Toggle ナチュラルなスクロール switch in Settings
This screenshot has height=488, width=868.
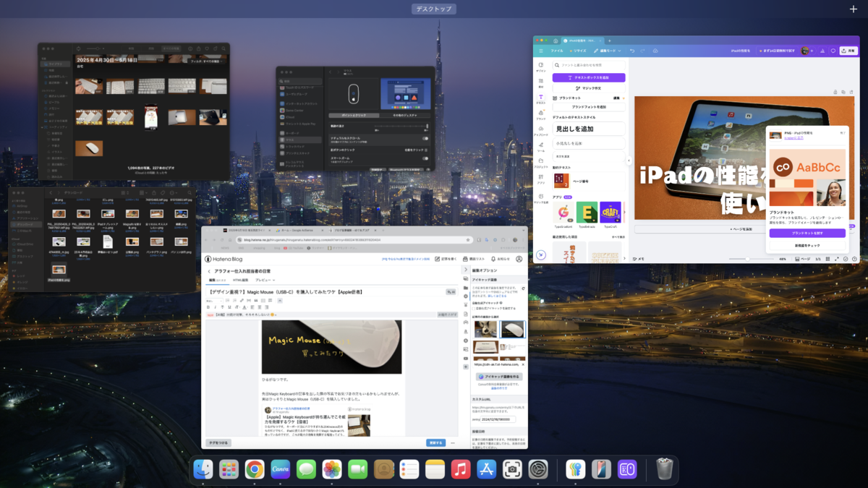[425, 138]
